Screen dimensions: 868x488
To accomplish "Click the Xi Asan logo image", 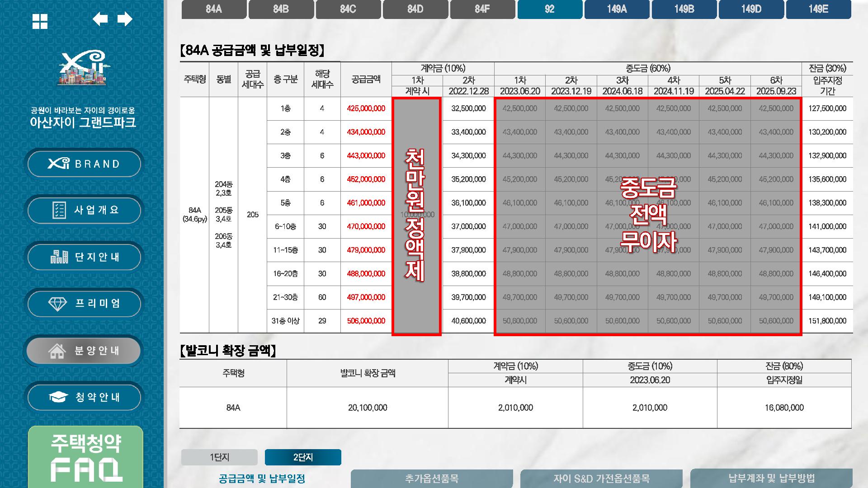I will click(83, 68).
